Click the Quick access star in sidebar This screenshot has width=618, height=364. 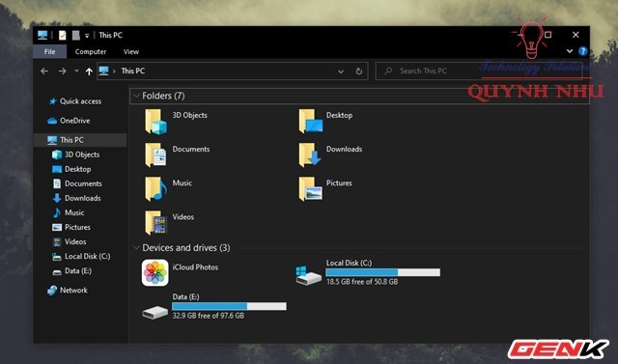click(52, 101)
